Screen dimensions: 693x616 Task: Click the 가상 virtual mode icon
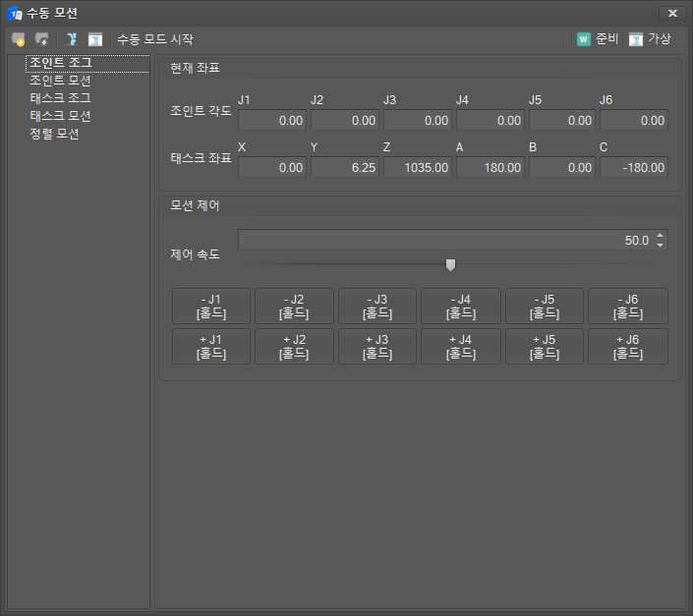point(636,39)
